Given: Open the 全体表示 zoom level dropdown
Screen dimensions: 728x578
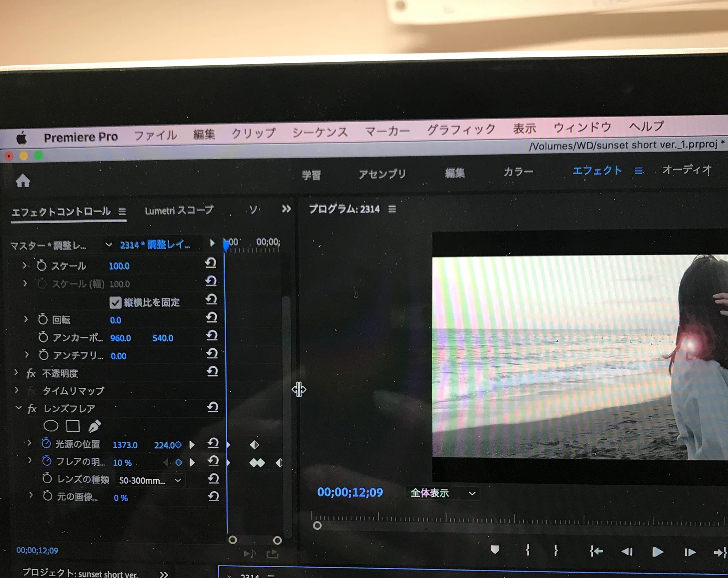Looking at the screenshot, I should pos(443,493).
